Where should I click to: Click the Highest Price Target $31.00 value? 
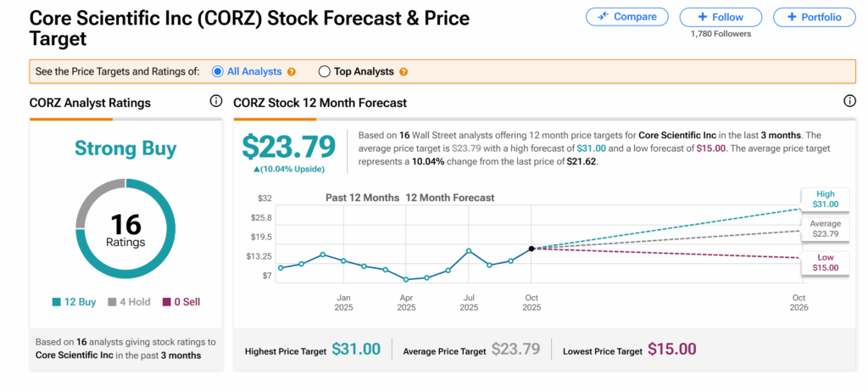[356, 349]
